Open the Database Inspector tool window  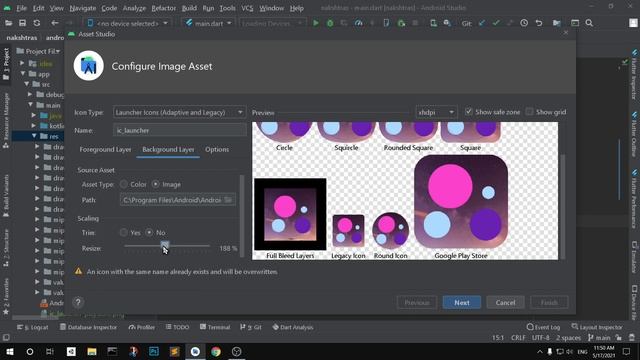pyautogui.click(x=89, y=327)
